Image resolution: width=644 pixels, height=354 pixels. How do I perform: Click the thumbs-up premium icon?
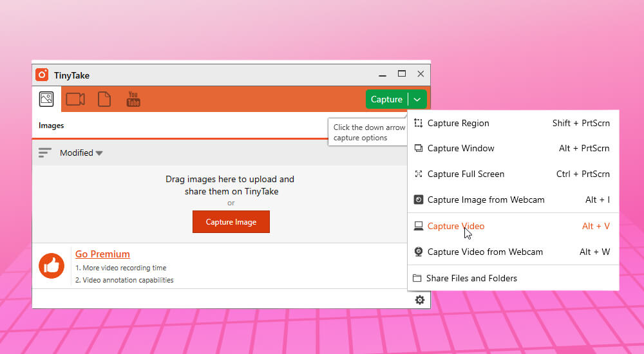pyautogui.click(x=52, y=266)
